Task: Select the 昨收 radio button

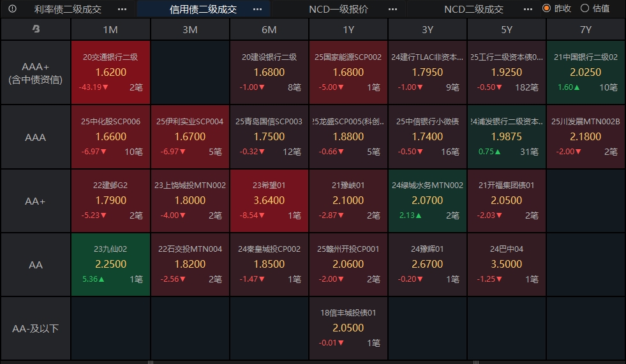Action: click(x=546, y=8)
